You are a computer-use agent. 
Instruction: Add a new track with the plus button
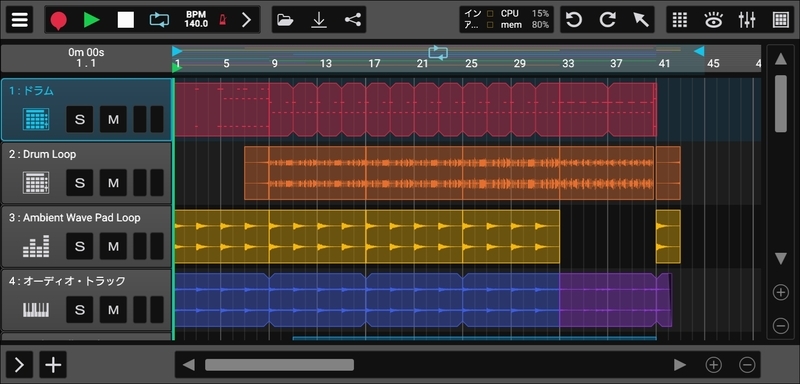[x=53, y=365]
